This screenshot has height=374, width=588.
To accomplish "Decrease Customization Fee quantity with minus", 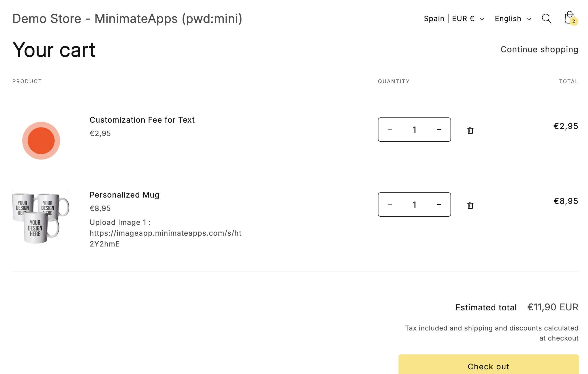I will [390, 130].
